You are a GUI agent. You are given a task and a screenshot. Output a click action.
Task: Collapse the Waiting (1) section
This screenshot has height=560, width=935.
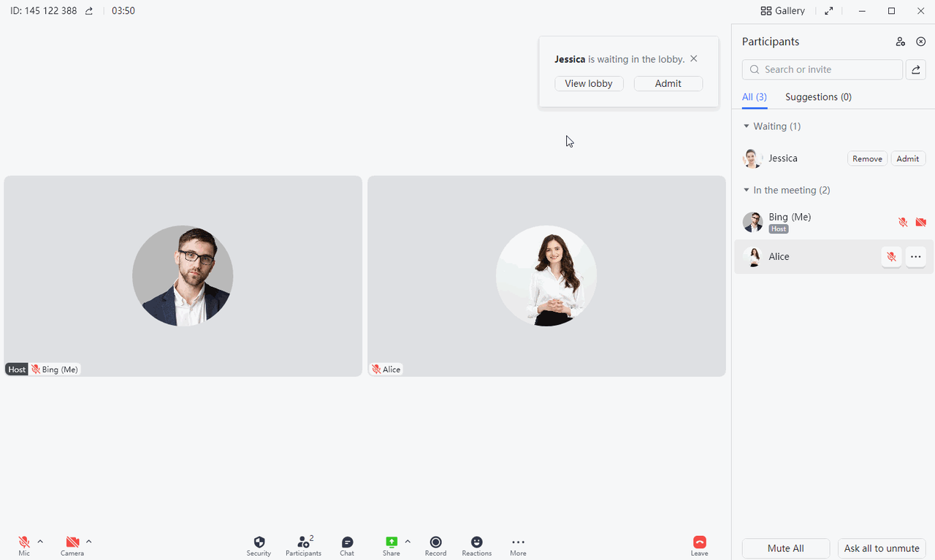(747, 126)
